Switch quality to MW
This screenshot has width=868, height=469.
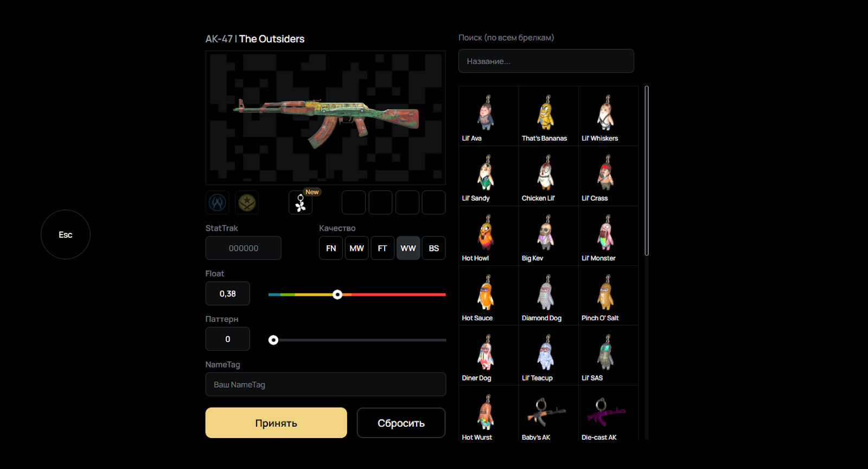(357, 248)
